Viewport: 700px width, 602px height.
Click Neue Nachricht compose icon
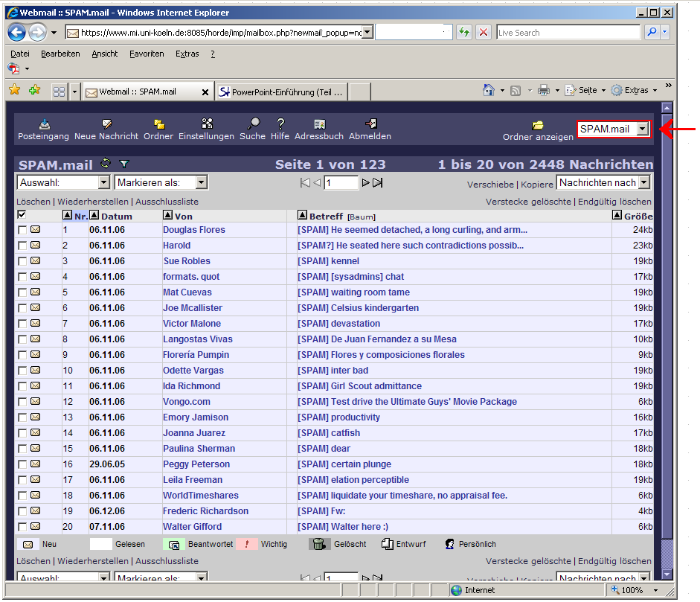(106, 124)
